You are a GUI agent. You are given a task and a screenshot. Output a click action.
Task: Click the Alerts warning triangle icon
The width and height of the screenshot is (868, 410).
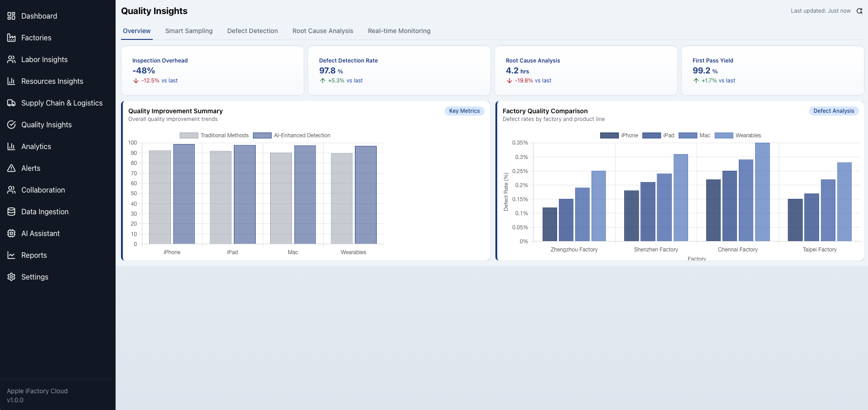(11, 168)
